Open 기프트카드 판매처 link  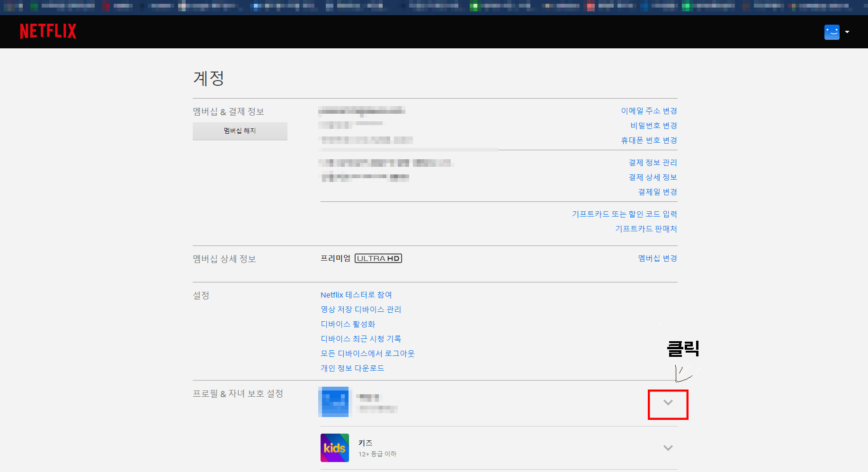pyautogui.click(x=646, y=229)
